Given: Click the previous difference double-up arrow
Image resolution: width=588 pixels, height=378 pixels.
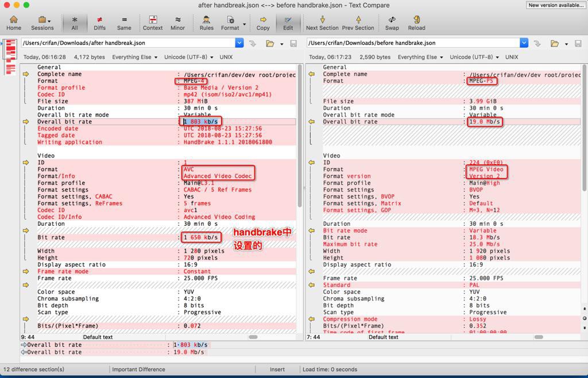Looking at the screenshot, I should [584, 309].
